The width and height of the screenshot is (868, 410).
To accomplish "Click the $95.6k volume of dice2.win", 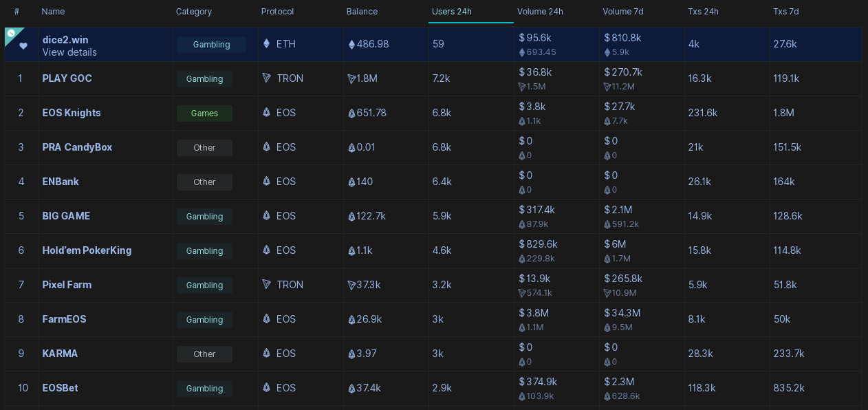I will tap(535, 38).
